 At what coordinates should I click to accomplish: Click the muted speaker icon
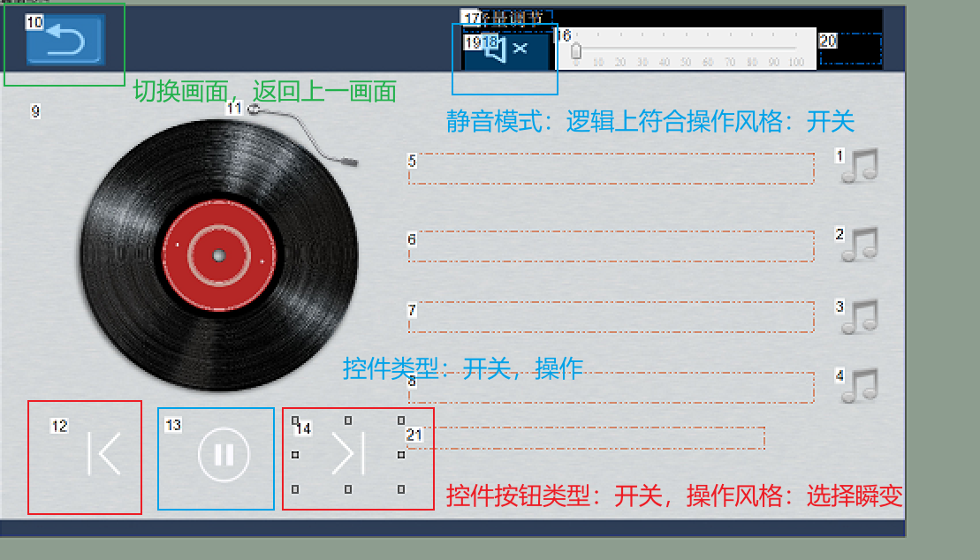click(x=505, y=49)
